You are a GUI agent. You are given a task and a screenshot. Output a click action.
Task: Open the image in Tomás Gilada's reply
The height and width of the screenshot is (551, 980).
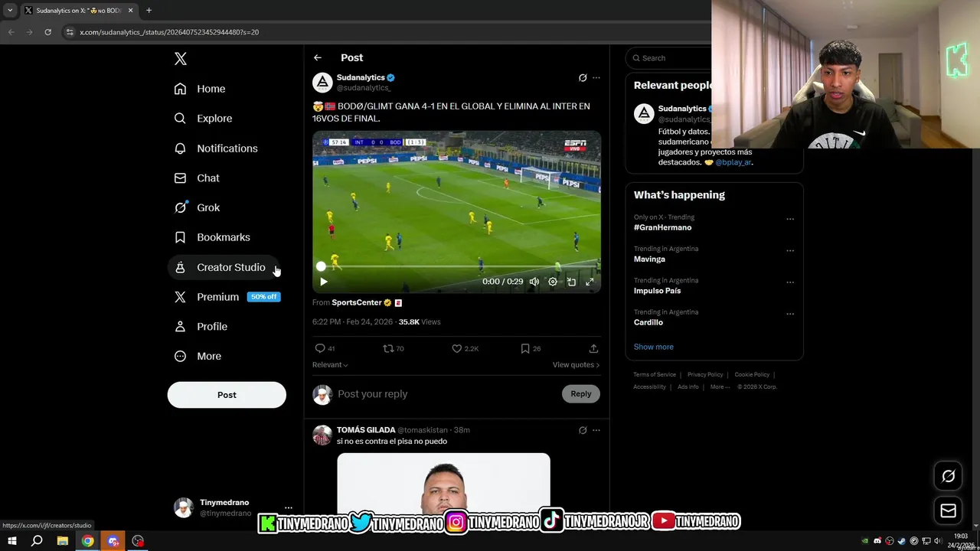[x=443, y=484]
